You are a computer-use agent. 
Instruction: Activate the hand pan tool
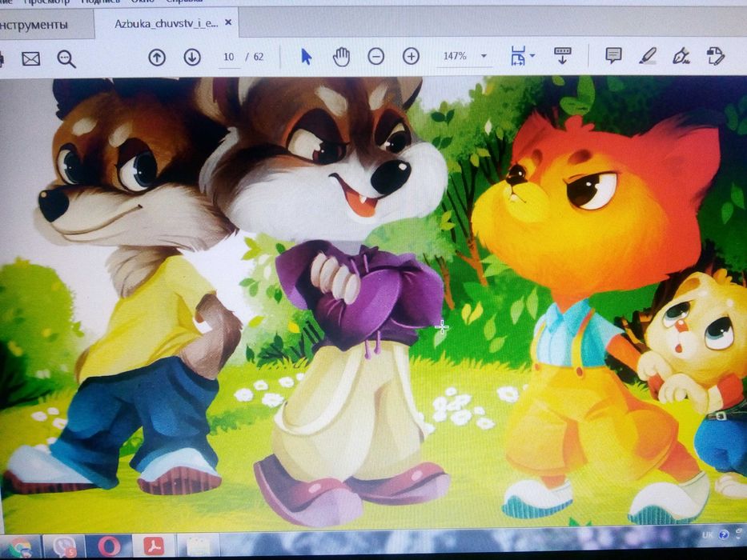341,57
